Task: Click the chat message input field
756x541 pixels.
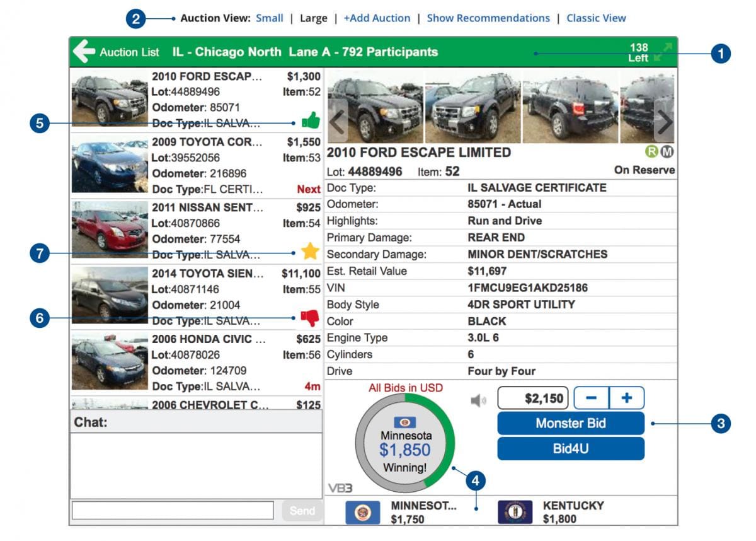Action: pos(173,511)
